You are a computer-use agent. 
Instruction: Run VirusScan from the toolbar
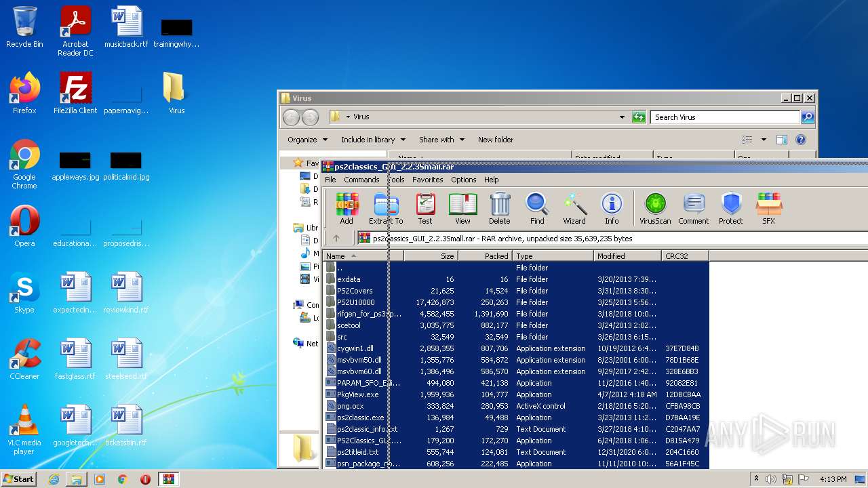[655, 208]
